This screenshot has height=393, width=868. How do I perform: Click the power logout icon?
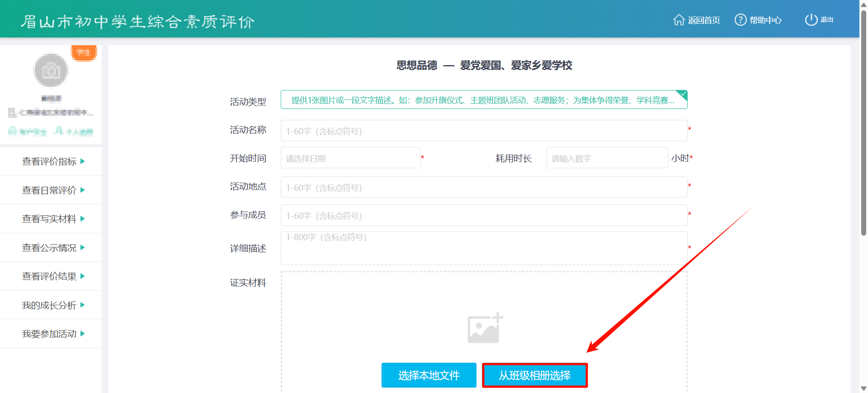[811, 20]
